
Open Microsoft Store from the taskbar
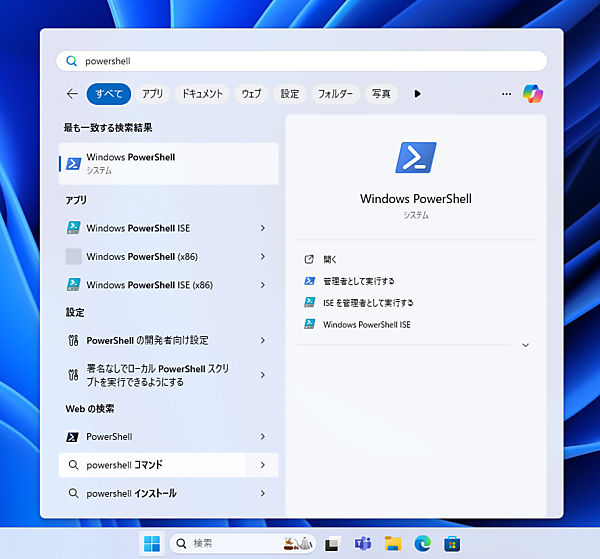pos(452,543)
